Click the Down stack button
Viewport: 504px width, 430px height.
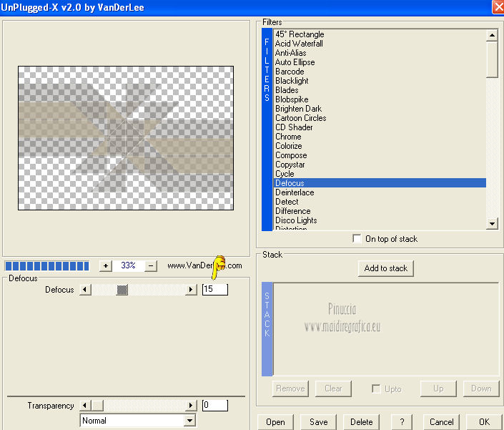point(481,389)
